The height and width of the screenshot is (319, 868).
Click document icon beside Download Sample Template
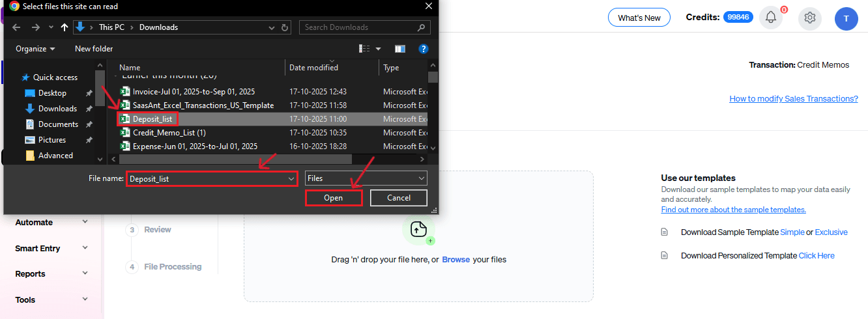[665, 232]
